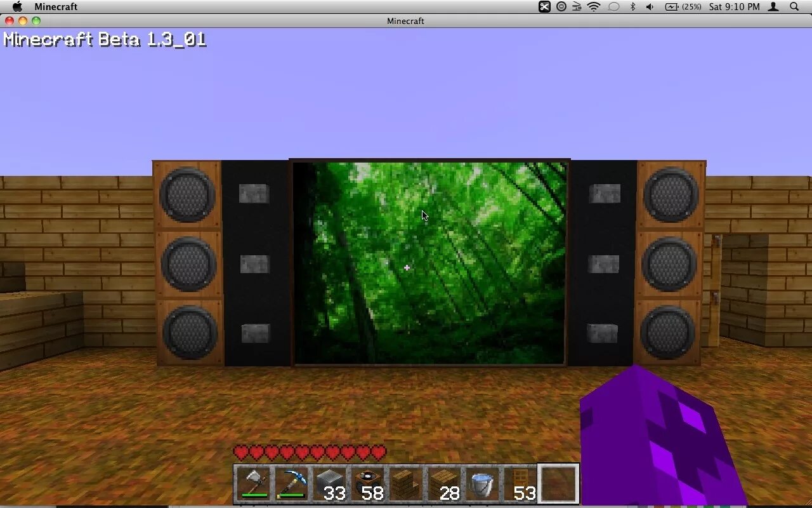Zoom the Minecraft window with green button

point(36,21)
